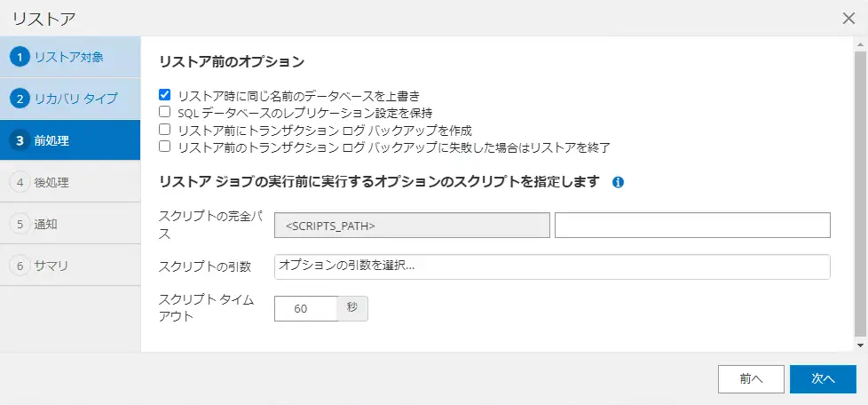Open スクリプトの引数 argument selector
The image size is (868, 405).
coord(552,267)
